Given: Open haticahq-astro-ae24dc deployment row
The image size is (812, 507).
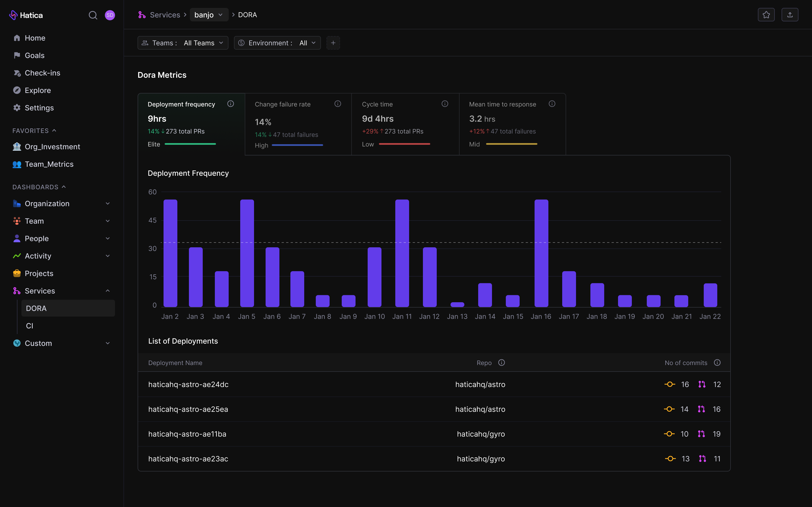Looking at the screenshot, I should click(188, 384).
